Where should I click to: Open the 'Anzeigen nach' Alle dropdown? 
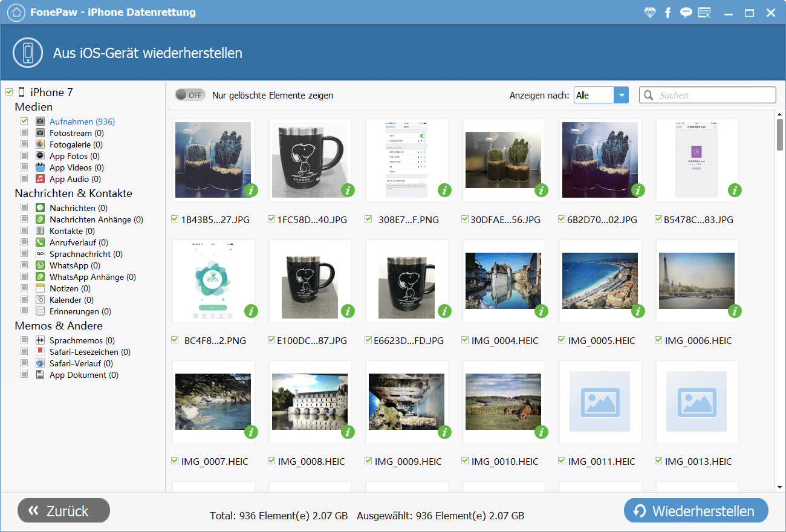pos(601,95)
